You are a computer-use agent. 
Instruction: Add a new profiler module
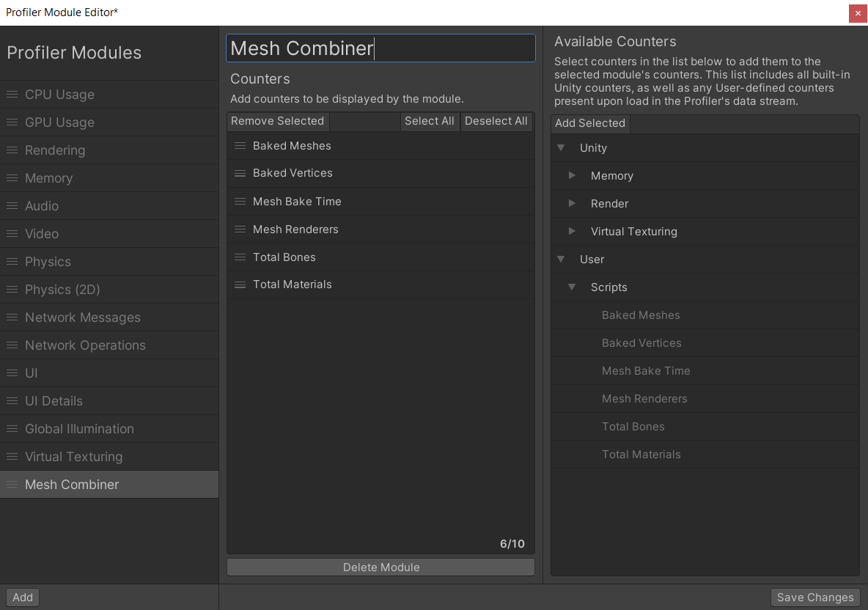click(x=23, y=598)
